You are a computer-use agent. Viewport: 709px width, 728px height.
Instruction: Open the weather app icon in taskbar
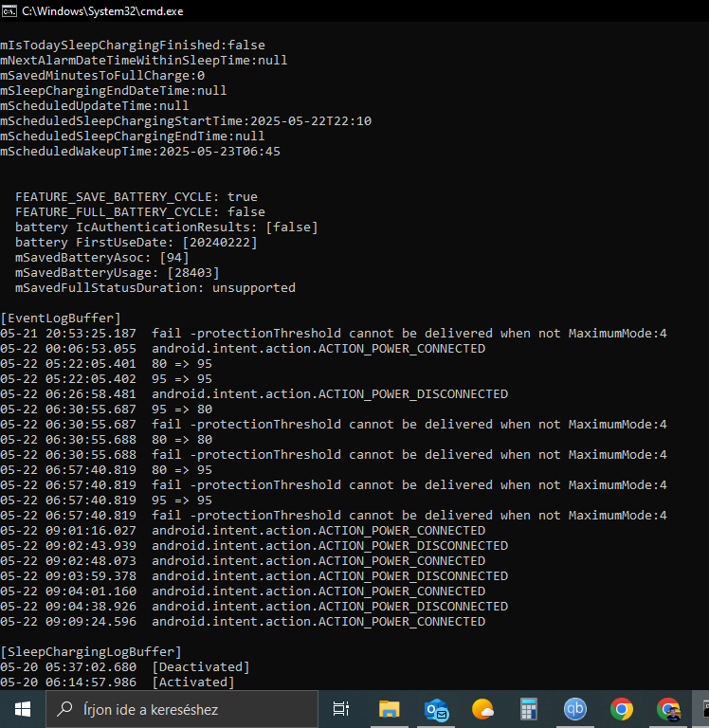pos(482,709)
